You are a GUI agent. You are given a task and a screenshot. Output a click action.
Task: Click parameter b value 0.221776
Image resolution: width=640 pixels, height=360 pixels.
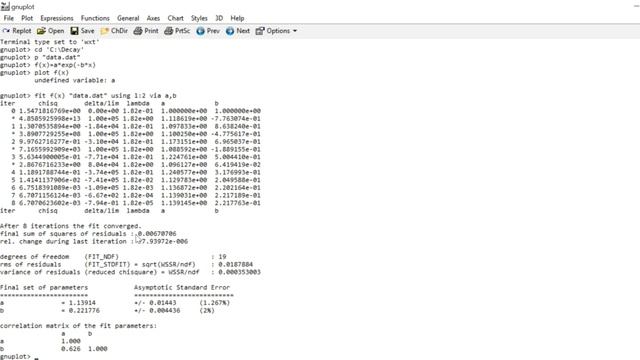point(84,311)
